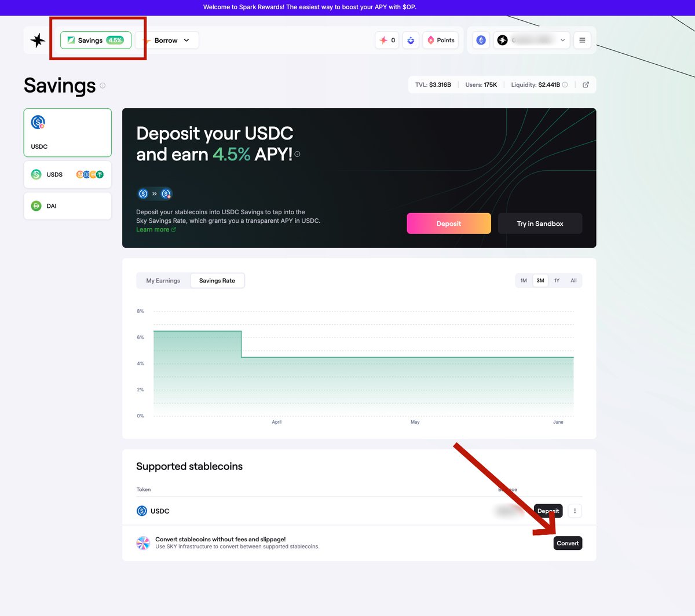Select the 1M chart range

point(524,281)
